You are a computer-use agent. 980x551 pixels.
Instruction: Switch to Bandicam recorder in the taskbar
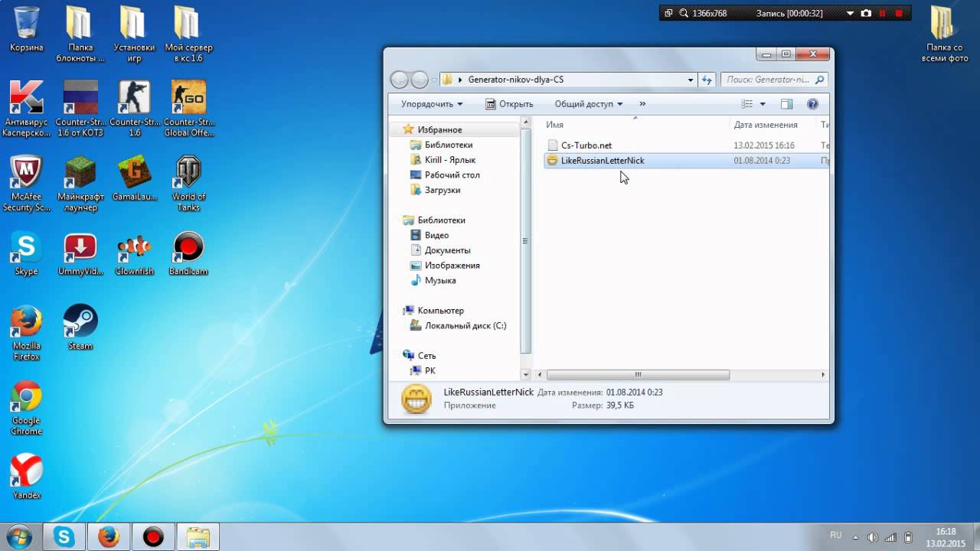coord(153,537)
